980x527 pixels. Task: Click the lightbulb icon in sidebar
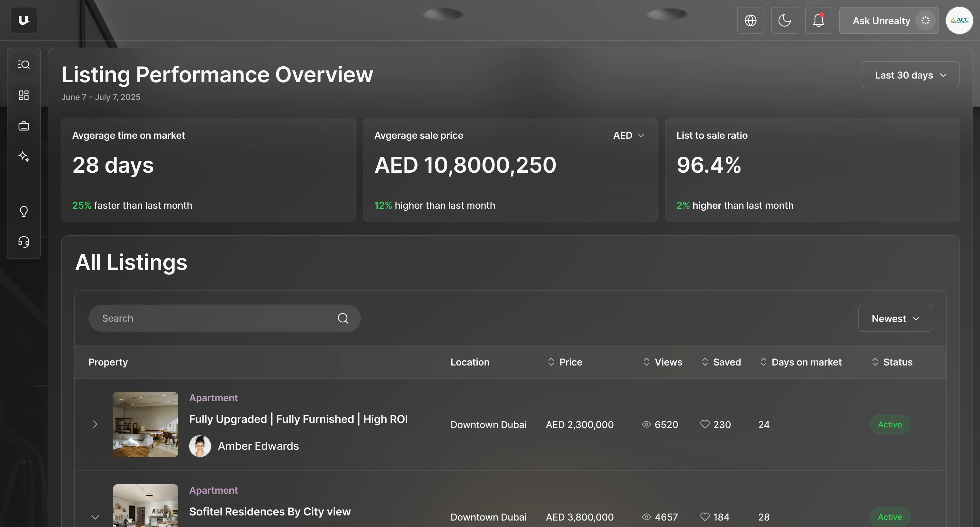pyautogui.click(x=23, y=211)
